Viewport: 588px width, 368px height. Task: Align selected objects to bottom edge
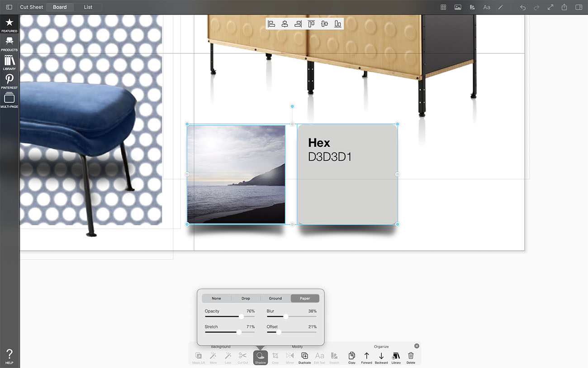point(338,24)
